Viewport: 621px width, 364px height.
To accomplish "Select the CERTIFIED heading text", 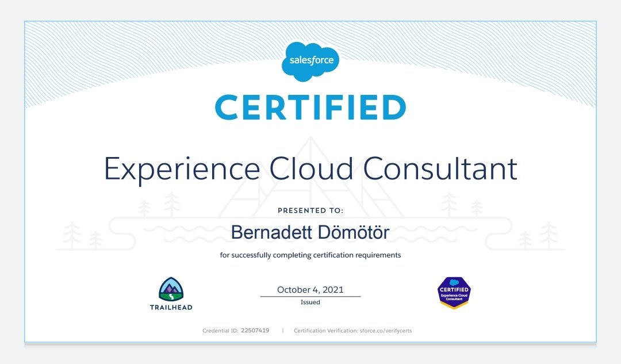I will pos(310,107).
